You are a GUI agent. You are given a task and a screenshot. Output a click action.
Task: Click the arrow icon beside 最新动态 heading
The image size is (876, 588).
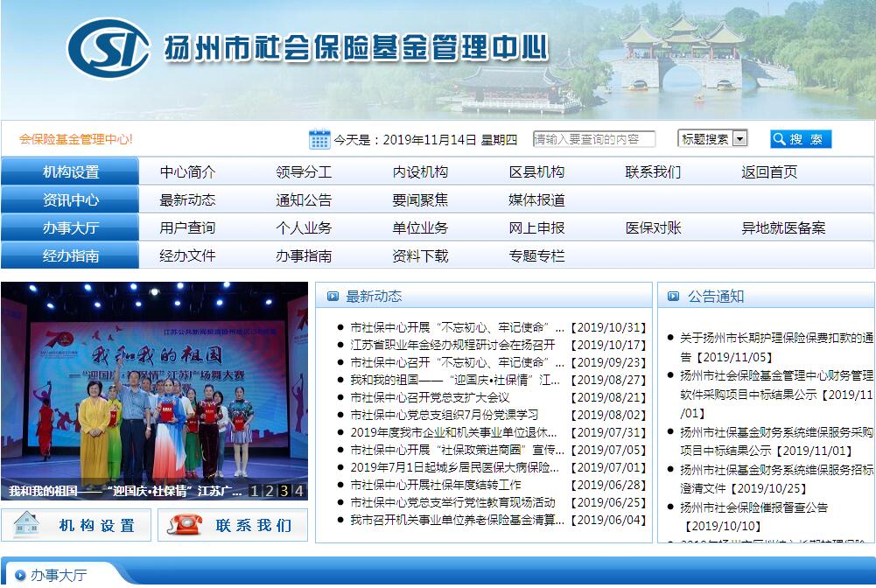click(x=333, y=297)
